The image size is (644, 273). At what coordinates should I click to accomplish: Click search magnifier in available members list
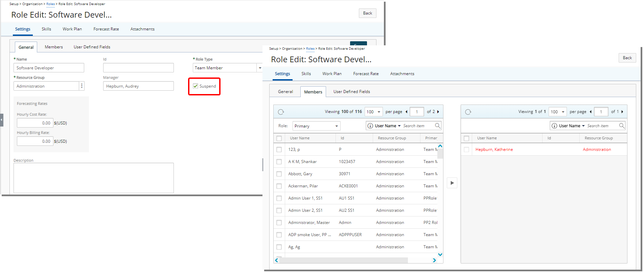coord(438,126)
